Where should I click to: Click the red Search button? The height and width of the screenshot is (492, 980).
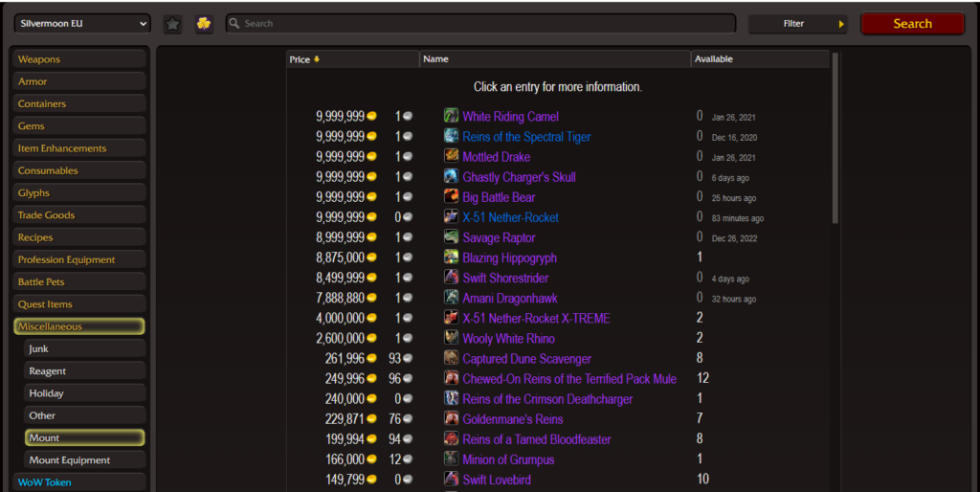912,24
